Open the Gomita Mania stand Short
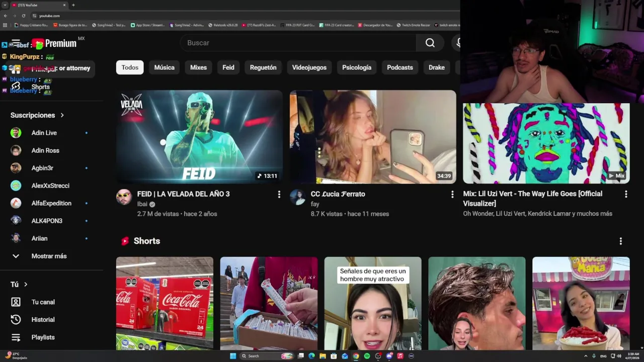644x362 pixels. [581, 304]
